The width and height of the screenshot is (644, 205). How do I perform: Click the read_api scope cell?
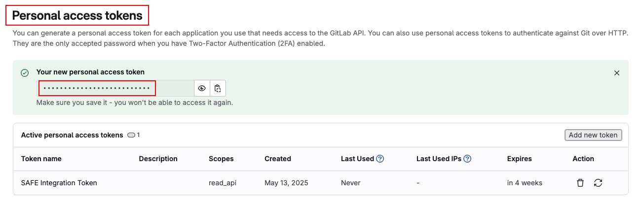(223, 183)
